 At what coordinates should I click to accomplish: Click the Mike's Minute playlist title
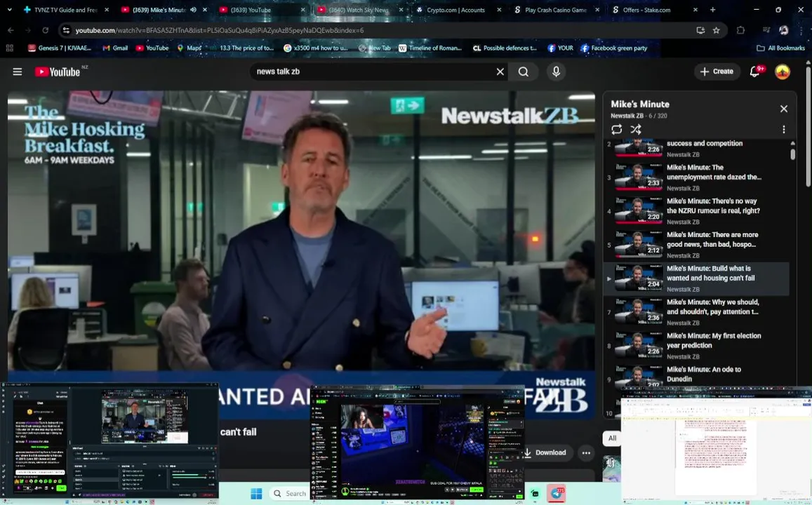pos(640,104)
